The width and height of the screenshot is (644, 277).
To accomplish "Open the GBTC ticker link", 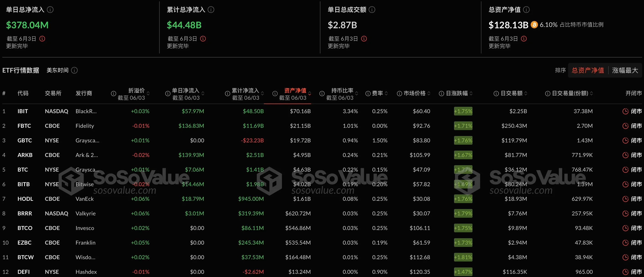I will 24,141.
